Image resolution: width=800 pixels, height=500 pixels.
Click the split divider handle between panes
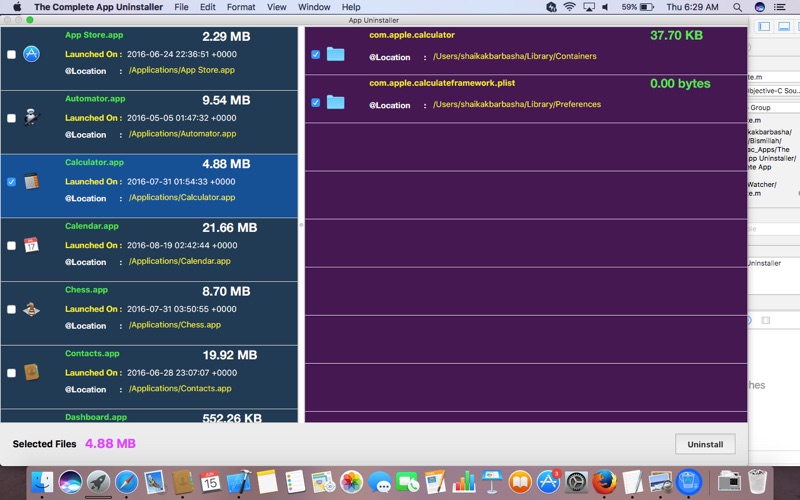(x=301, y=224)
